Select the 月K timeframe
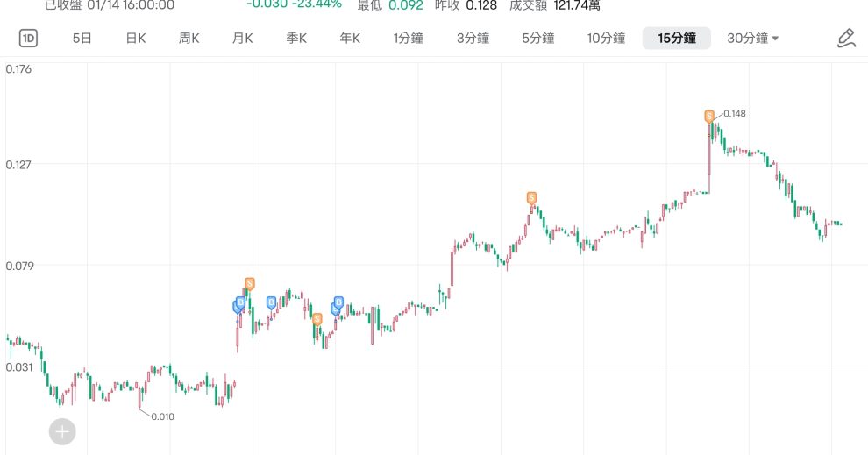Screen dimensions: 868x455 (x=243, y=39)
